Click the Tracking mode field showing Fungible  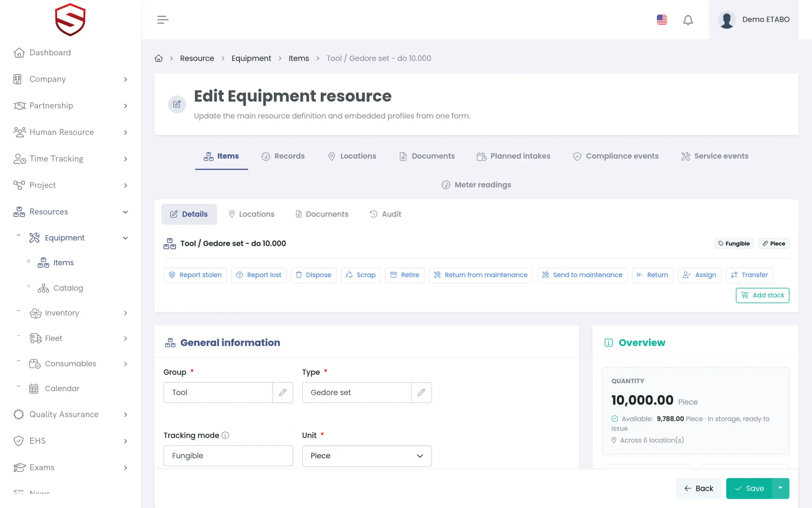click(x=228, y=456)
